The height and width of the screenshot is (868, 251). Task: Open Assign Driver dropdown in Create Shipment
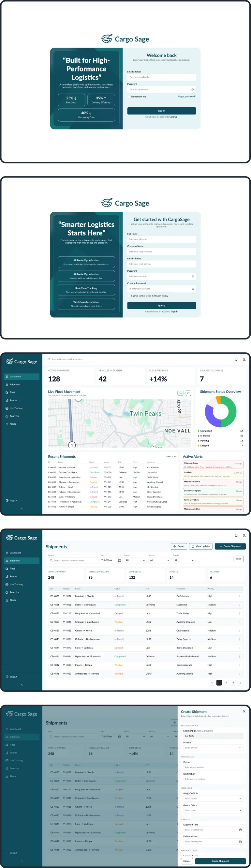pyautogui.click(x=213, y=810)
